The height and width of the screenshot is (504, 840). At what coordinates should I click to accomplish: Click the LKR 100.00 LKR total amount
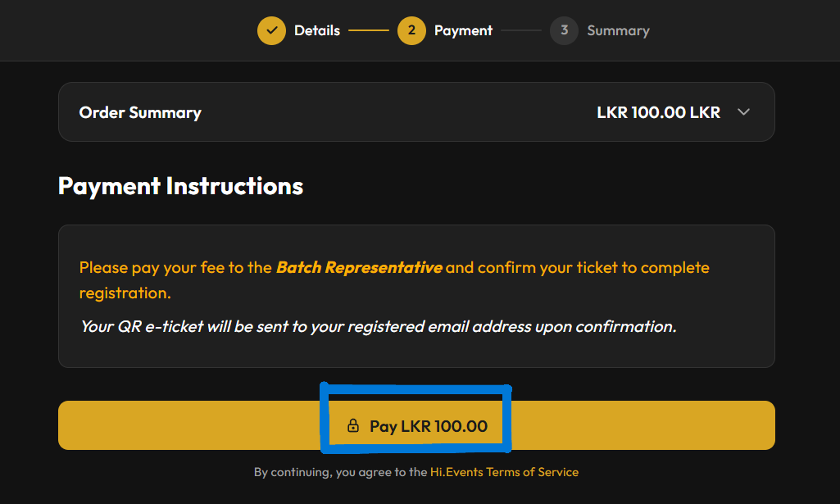[x=658, y=112]
